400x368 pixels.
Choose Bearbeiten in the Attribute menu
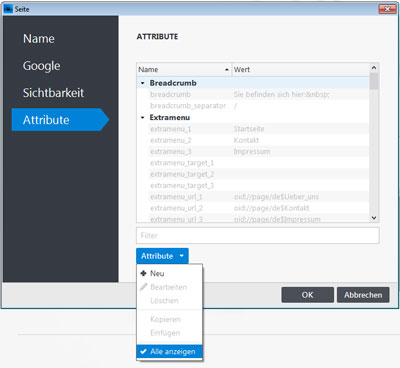169,287
